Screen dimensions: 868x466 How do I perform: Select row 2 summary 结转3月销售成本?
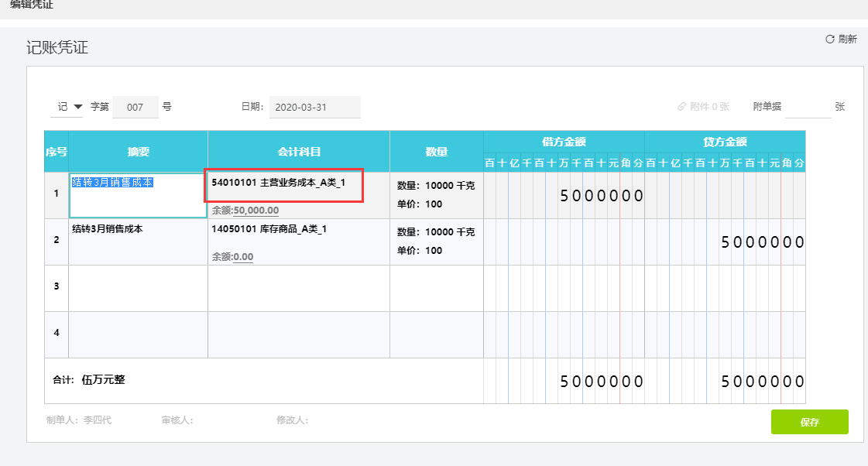click(108, 228)
